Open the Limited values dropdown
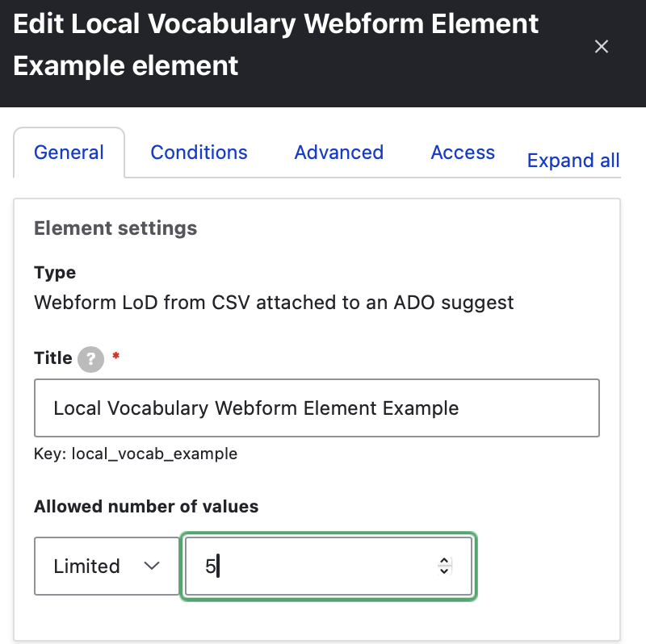 click(107, 566)
